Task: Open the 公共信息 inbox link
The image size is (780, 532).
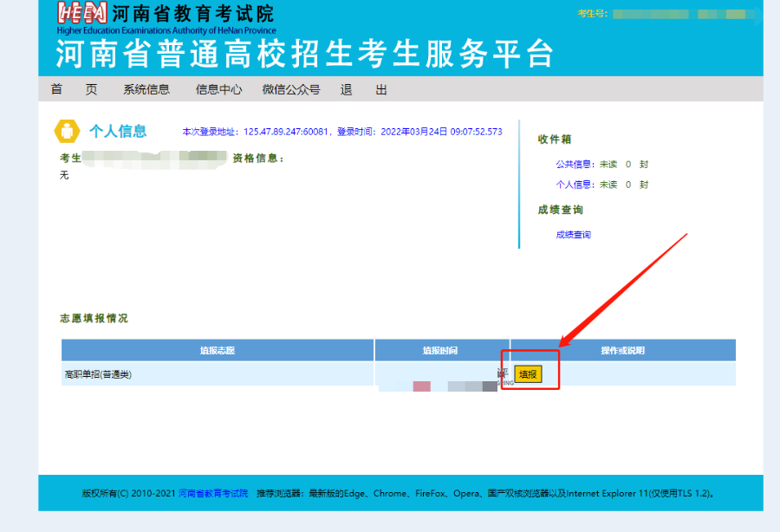Action: click(575, 164)
